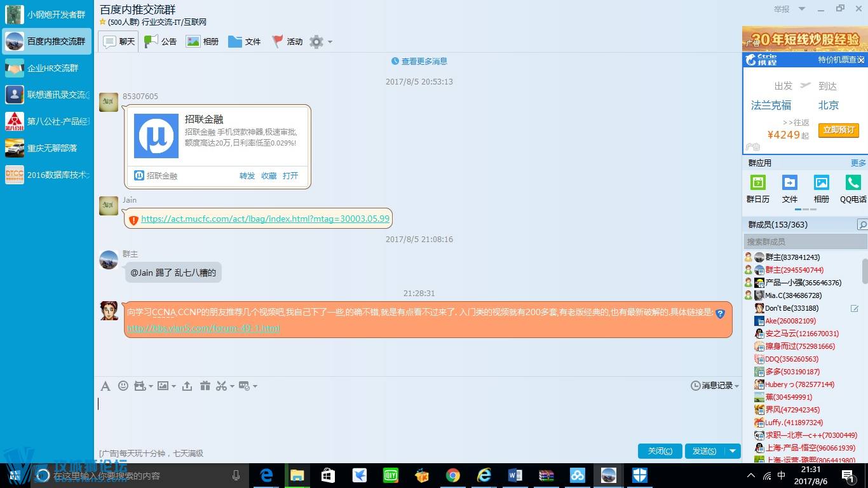
Task: Click the blue question mark icon in orange message
Action: pyautogui.click(x=720, y=313)
